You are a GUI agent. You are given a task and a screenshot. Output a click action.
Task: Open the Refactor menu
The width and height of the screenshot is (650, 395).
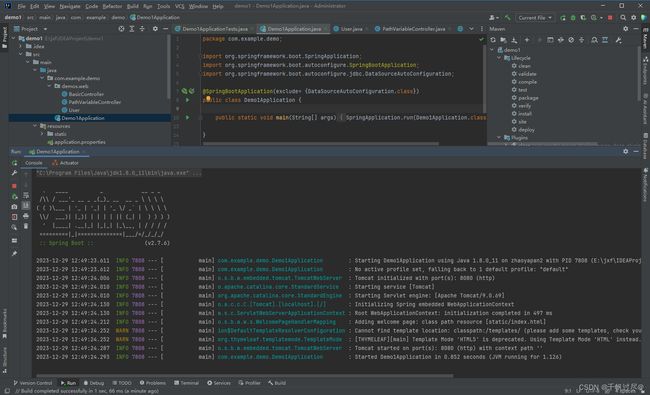[112, 6]
